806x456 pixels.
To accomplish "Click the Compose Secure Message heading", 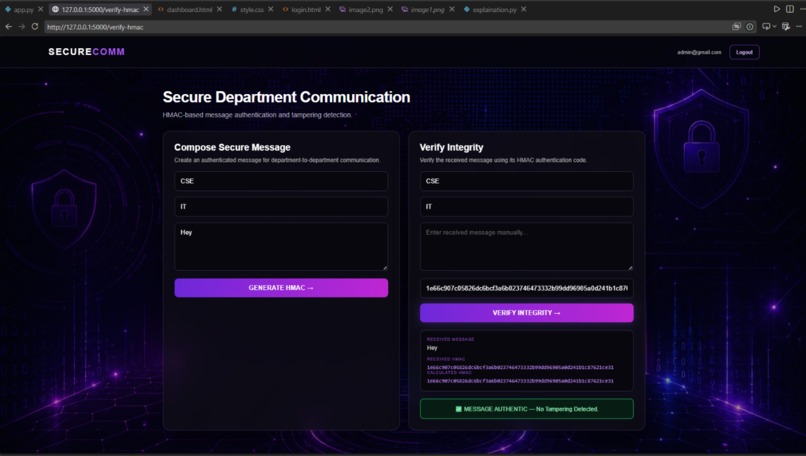I will coord(232,147).
